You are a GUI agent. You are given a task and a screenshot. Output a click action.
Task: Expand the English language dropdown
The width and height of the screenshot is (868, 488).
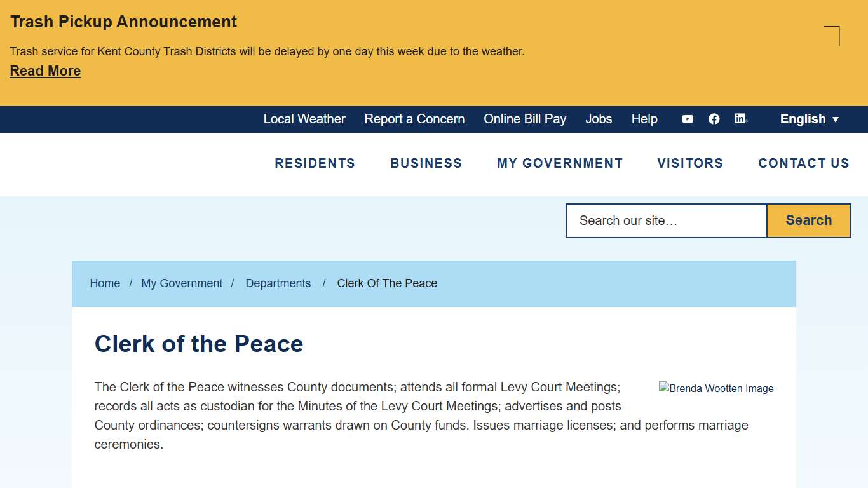809,119
